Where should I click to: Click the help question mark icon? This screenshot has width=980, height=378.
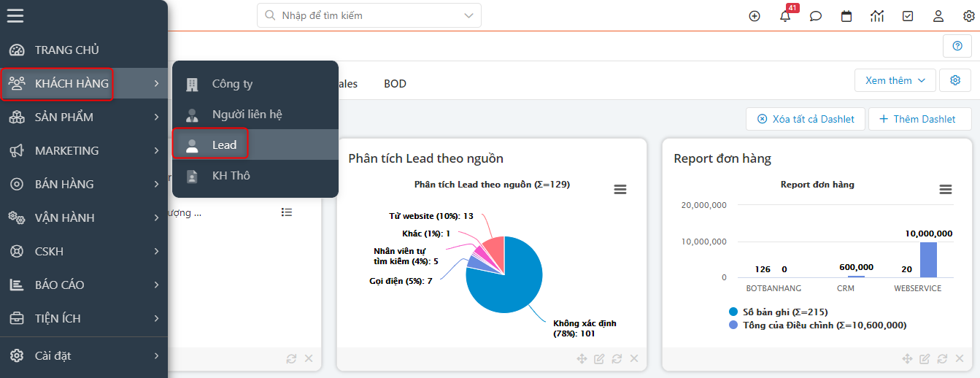957,46
